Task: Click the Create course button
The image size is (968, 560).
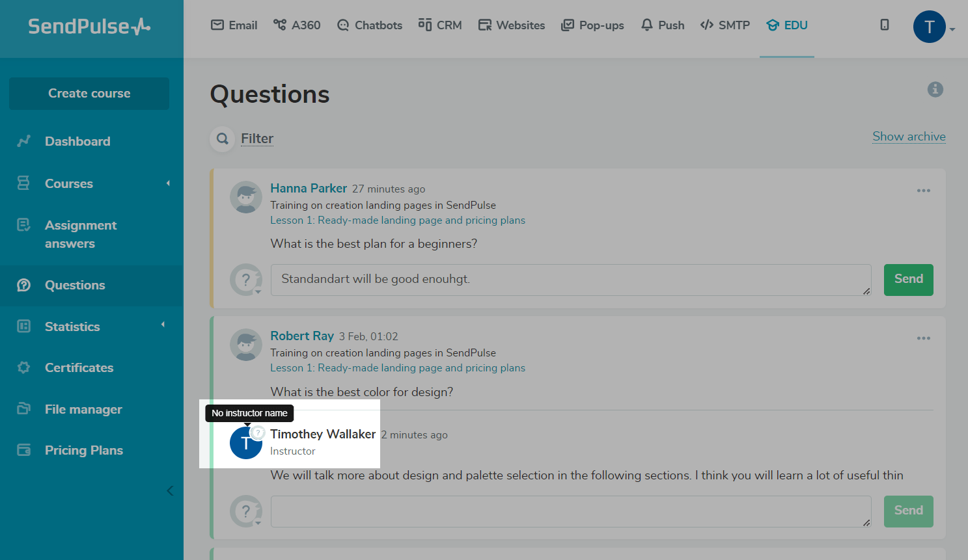Action: click(89, 94)
